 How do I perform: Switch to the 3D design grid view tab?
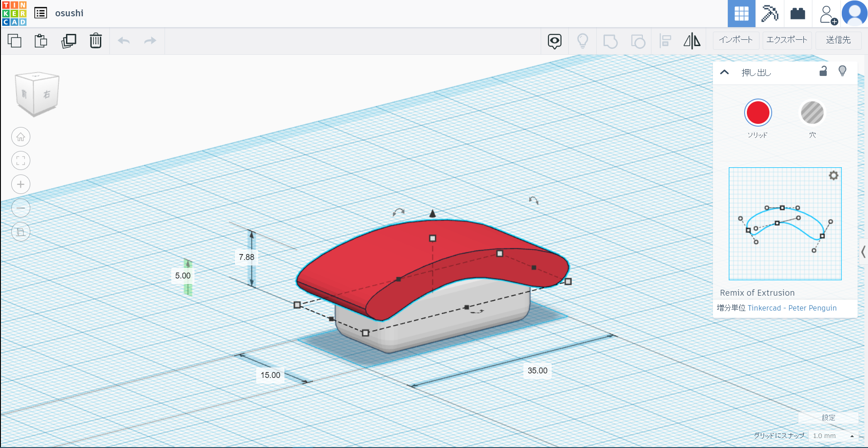tap(741, 14)
